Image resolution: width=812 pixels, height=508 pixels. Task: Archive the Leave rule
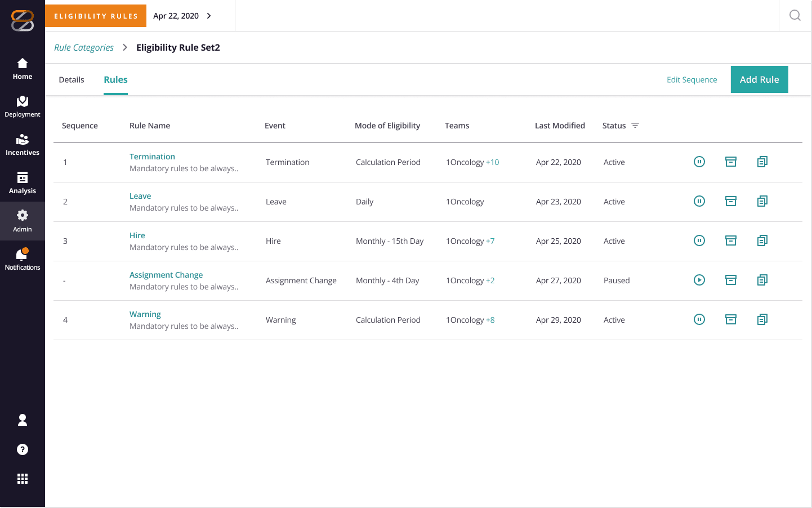pos(731,201)
